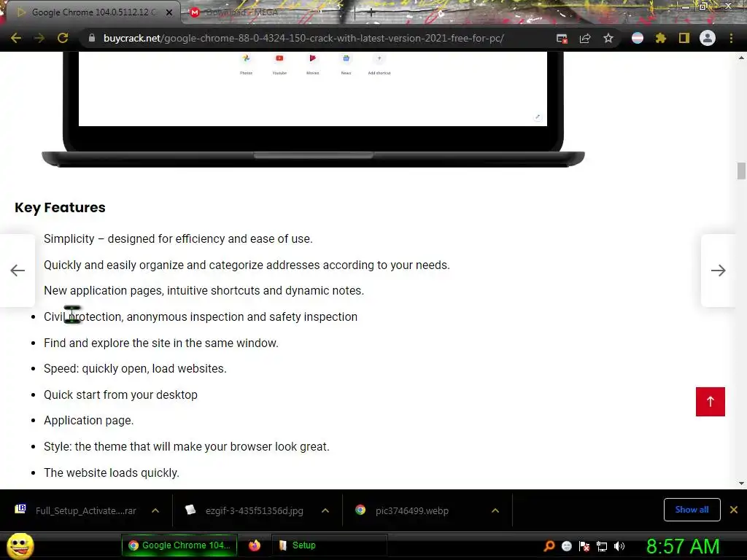The image size is (747, 560).
Task: Open the Chrome profile avatar
Action: point(708,38)
